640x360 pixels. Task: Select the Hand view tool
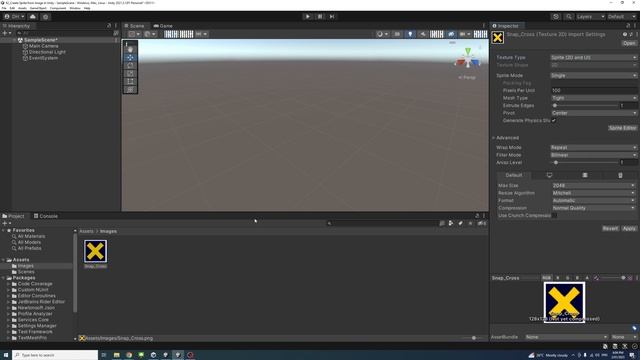click(130, 49)
